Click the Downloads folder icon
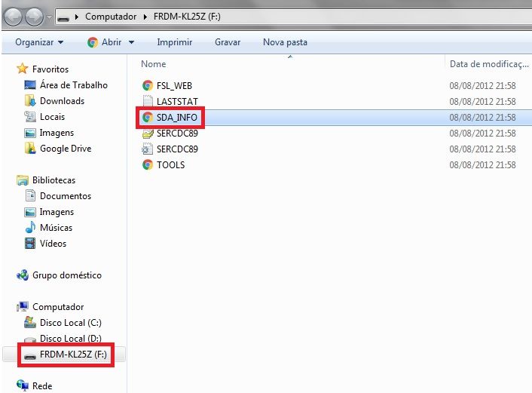The width and height of the screenshot is (532, 393). click(x=30, y=100)
